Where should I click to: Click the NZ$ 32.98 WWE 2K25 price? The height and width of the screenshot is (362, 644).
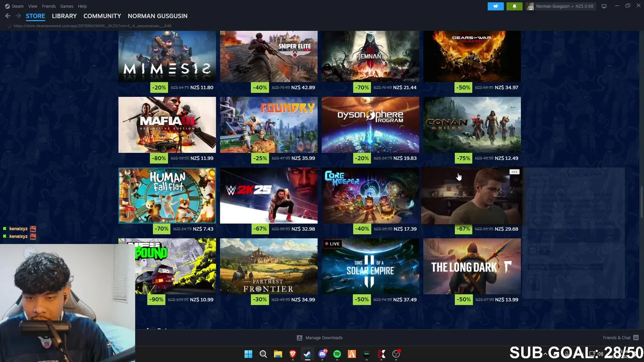[x=303, y=229]
